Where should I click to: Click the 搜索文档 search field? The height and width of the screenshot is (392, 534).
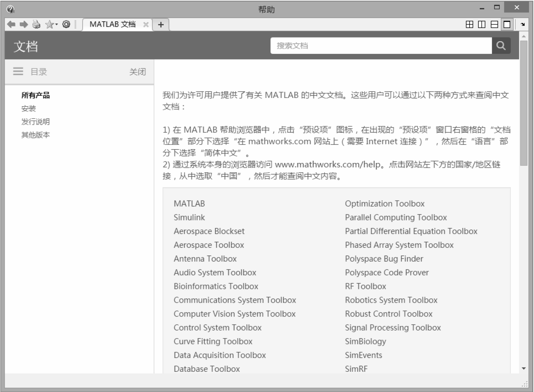pos(381,46)
